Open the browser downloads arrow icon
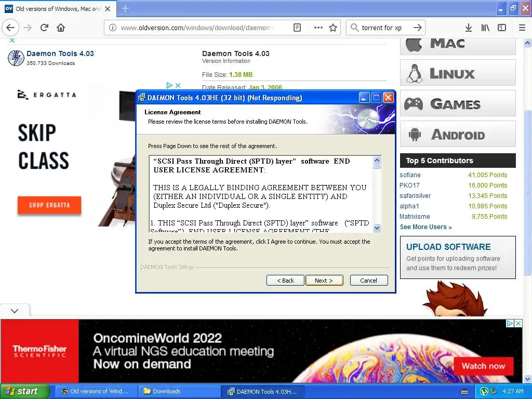 pyautogui.click(x=468, y=28)
